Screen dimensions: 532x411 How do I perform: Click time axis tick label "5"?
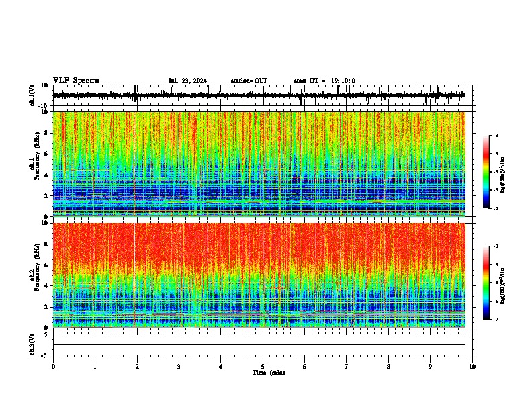click(x=263, y=367)
